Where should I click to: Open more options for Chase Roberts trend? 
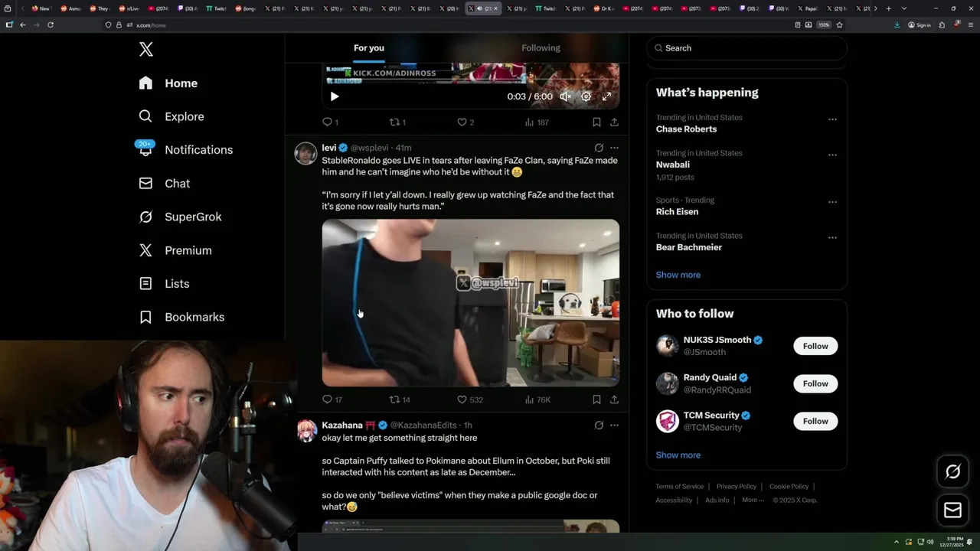(x=832, y=119)
